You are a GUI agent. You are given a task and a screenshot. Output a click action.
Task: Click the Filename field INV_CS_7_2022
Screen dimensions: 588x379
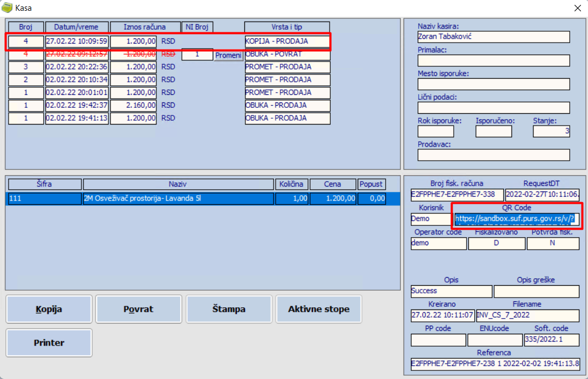(527, 315)
